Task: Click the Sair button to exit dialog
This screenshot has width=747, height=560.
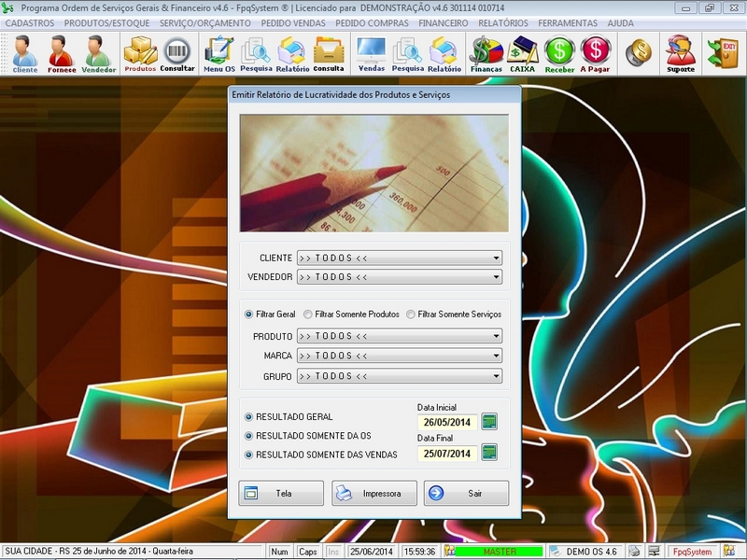Action: click(466, 493)
